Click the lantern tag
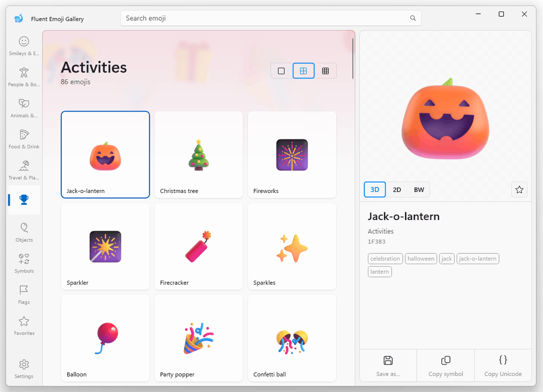Image resolution: width=543 pixels, height=392 pixels. coord(380,272)
